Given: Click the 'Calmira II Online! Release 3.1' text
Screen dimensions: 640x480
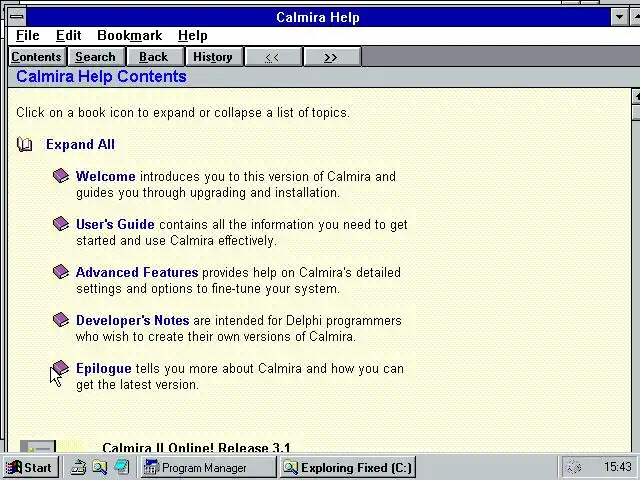Looking at the screenshot, I should pyautogui.click(x=196, y=447).
